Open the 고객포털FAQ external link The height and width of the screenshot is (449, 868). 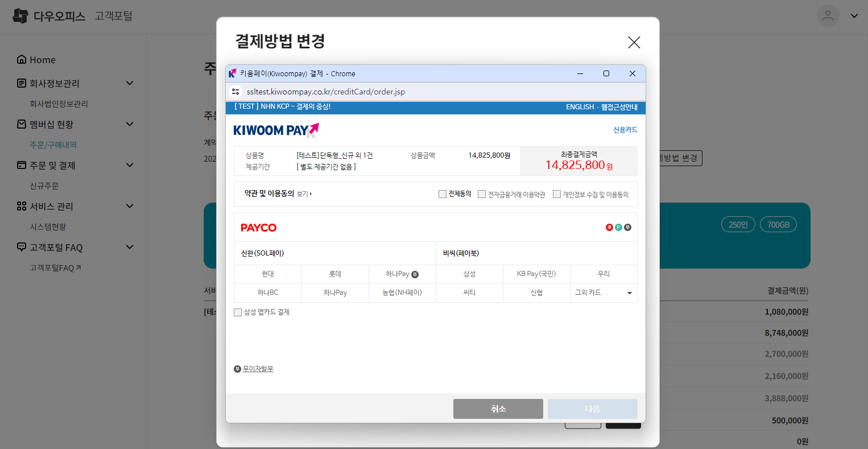point(55,268)
